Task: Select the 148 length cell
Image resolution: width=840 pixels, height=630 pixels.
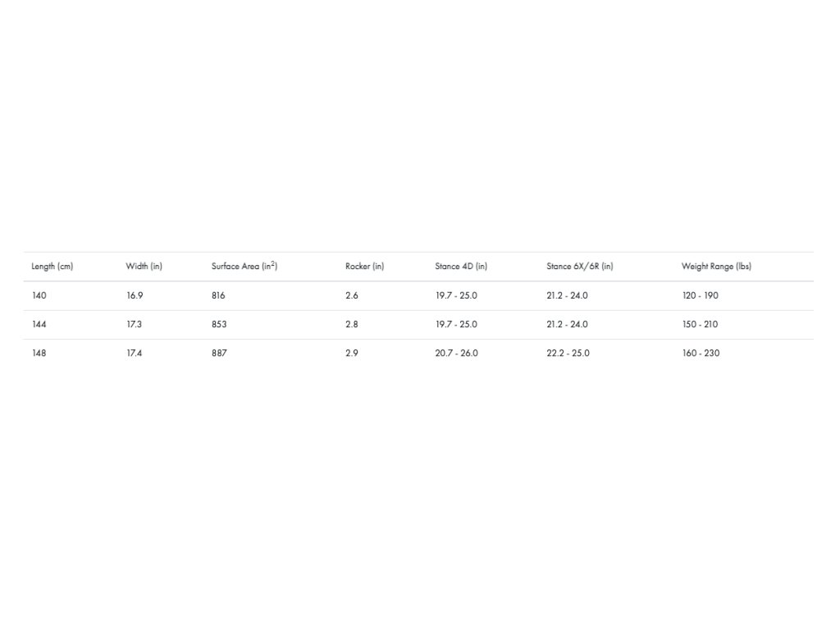Action: [x=39, y=353]
